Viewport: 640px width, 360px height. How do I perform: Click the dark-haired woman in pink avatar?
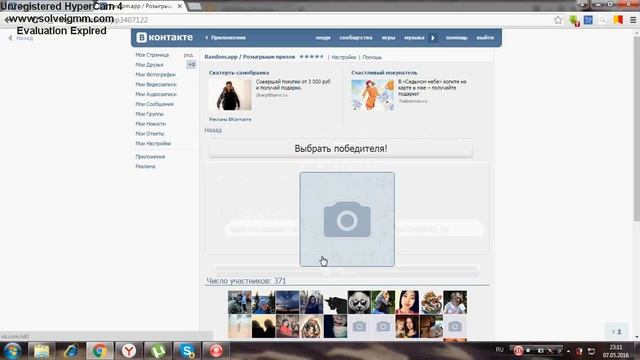coord(407,302)
